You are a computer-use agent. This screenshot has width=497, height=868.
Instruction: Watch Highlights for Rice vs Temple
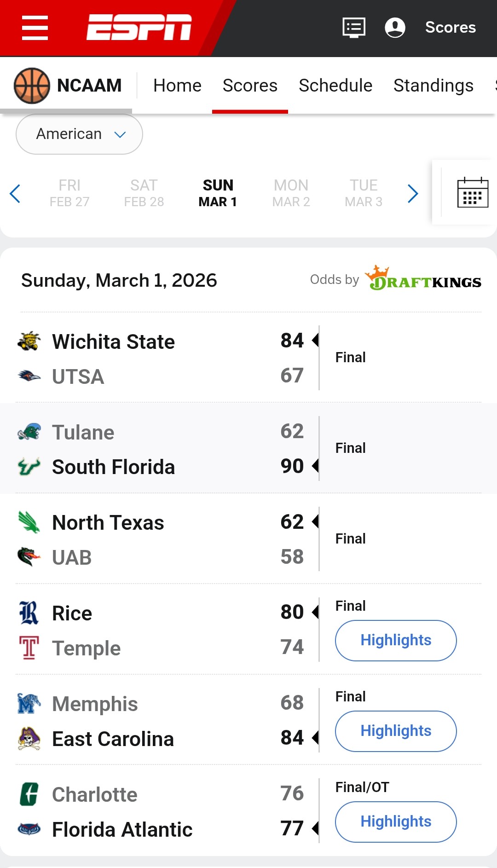[396, 640]
